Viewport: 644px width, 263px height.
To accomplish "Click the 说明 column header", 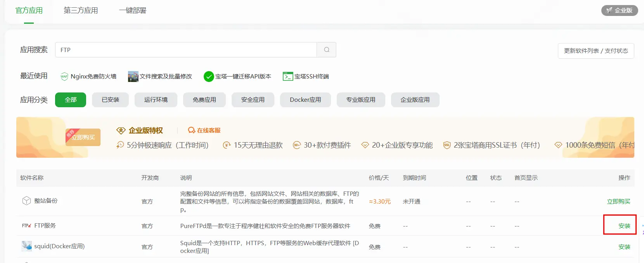I will [x=186, y=178].
